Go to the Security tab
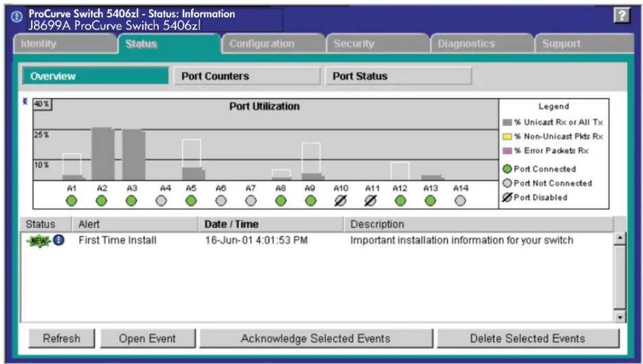The width and height of the screenshot is (643, 364). pyautogui.click(x=378, y=44)
